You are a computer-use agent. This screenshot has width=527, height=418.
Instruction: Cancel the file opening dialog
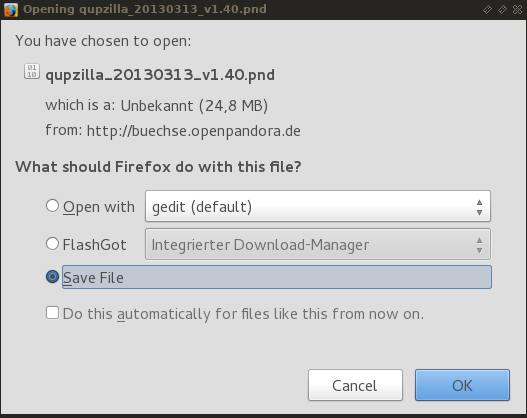[355, 385]
